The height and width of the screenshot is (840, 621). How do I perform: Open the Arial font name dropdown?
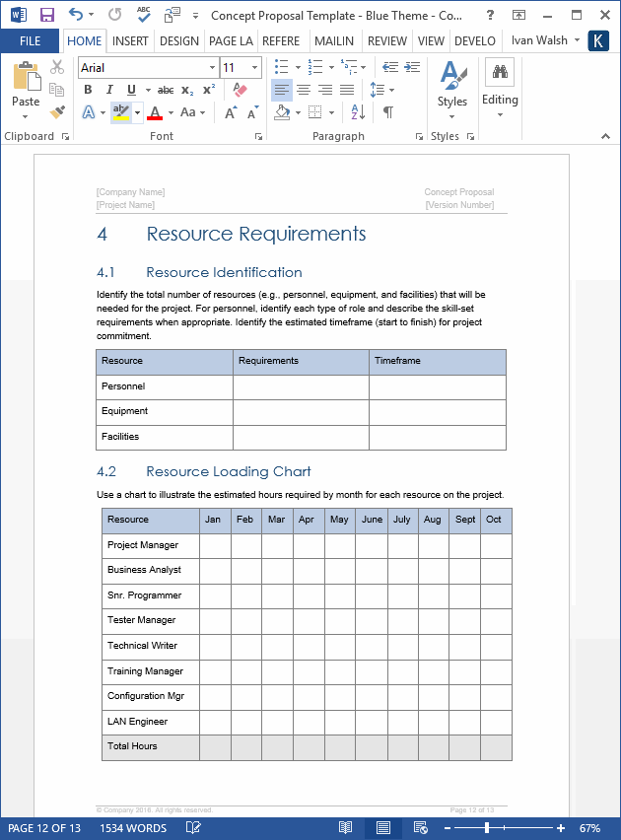point(212,68)
